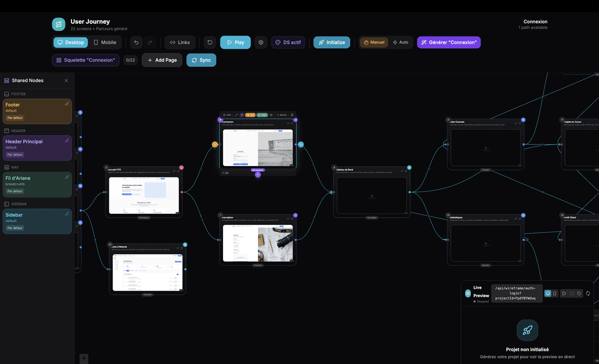This screenshot has width=599, height=364.
Task: Open the Inscription screen thumbnail
Action: pyautogui.click(x=258, y=243)
